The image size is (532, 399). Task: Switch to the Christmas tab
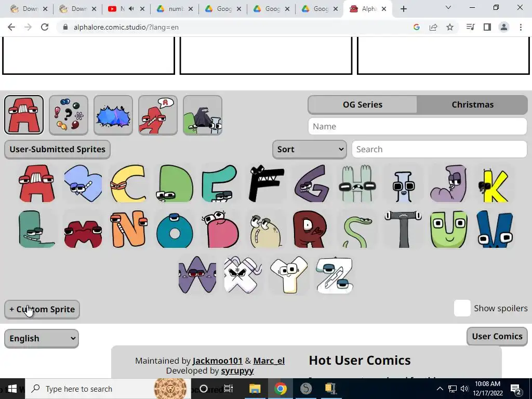click(472, 104)
